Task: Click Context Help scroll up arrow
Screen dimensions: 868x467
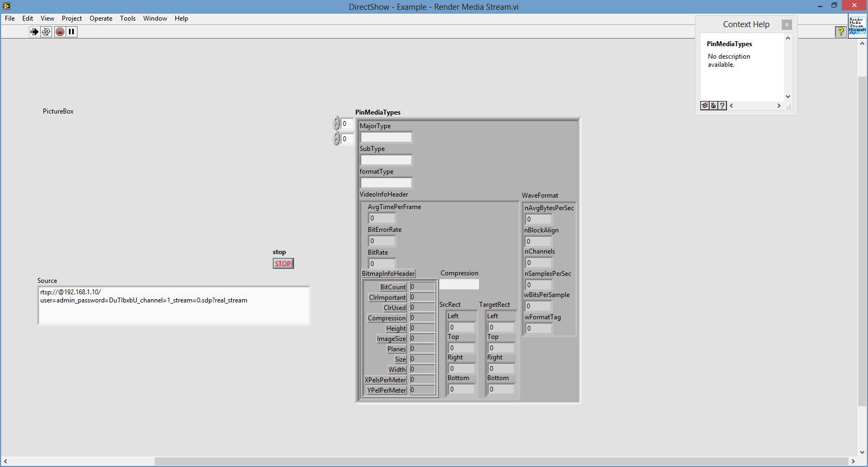Action: (x=788, y=39)
